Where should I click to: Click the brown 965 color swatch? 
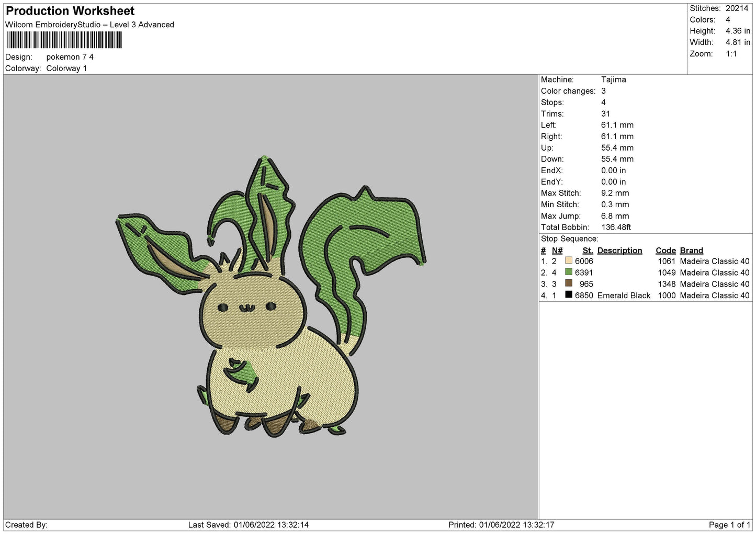pos(569,283)
